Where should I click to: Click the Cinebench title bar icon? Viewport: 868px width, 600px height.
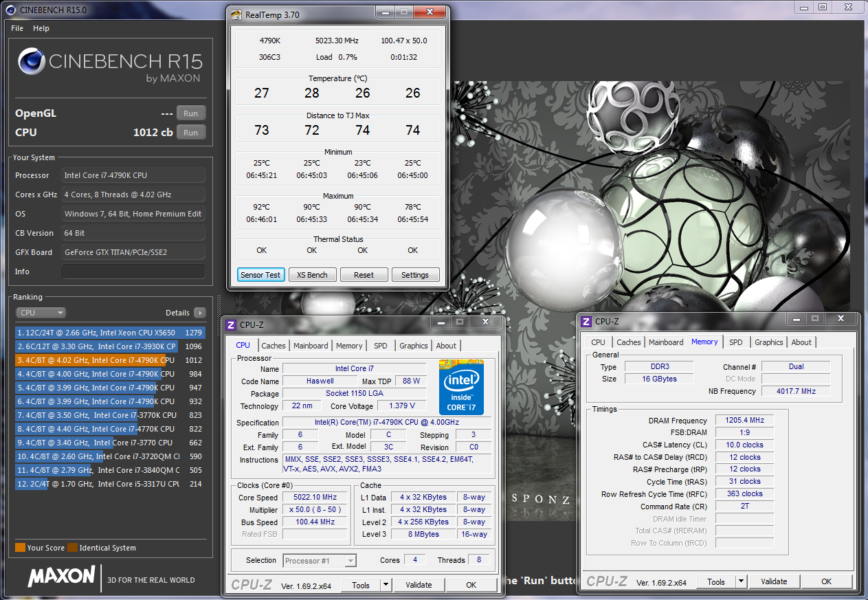pos(10,10)
